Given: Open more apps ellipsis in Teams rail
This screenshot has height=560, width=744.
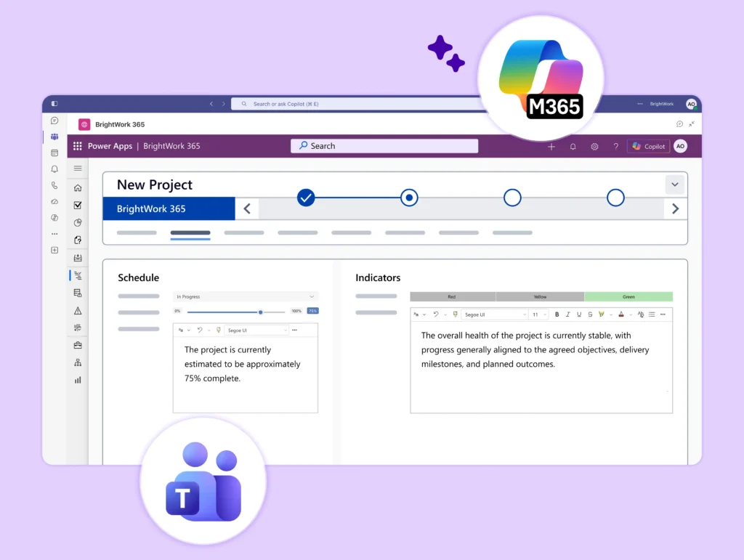Looking at the screenshot, I should [54, 234].
